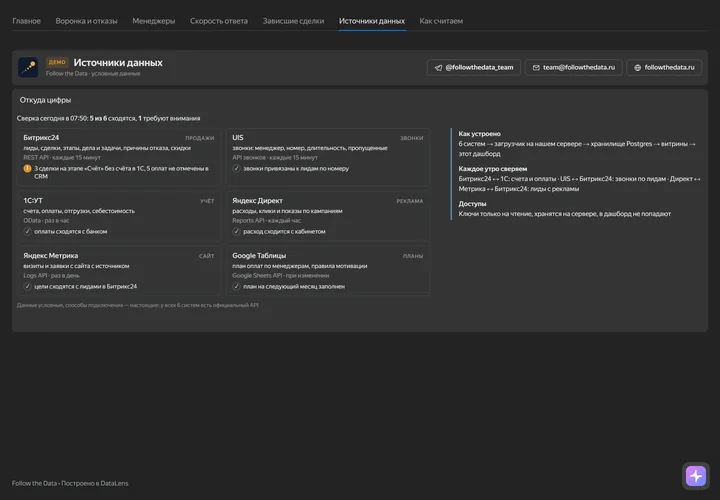720x500 pixels.
Task: Click the Битрикс24 source card title
Action: point(41,137)
